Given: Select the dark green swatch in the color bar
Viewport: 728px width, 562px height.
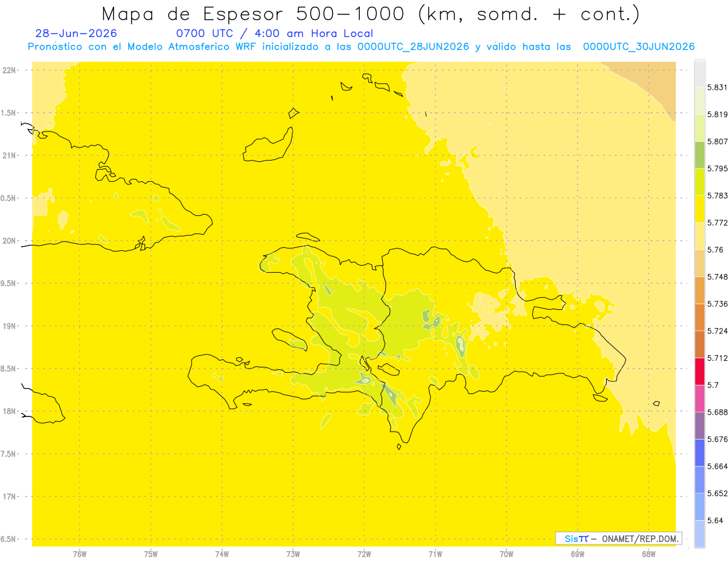Looking at the screenshot, I should tap(699, 155).
